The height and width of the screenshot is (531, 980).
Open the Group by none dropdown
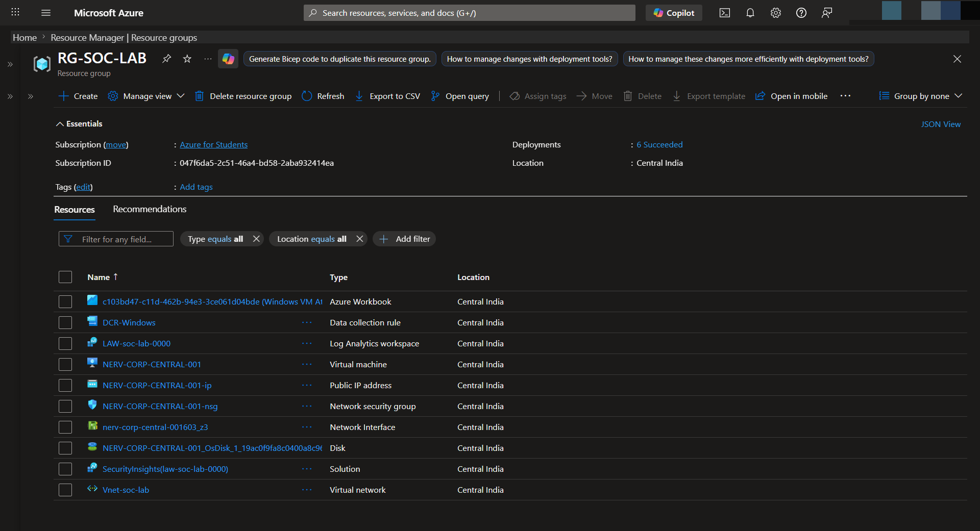pos(921,96)
